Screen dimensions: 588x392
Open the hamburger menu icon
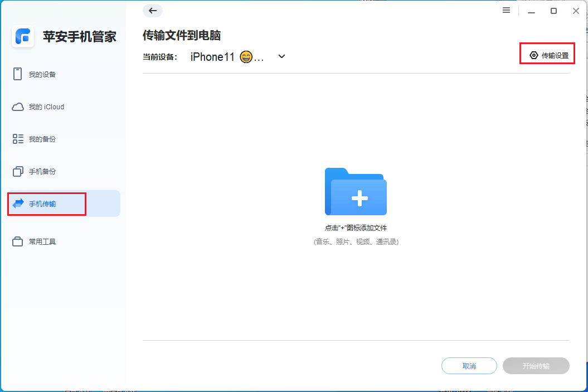(x=506, y=10)
